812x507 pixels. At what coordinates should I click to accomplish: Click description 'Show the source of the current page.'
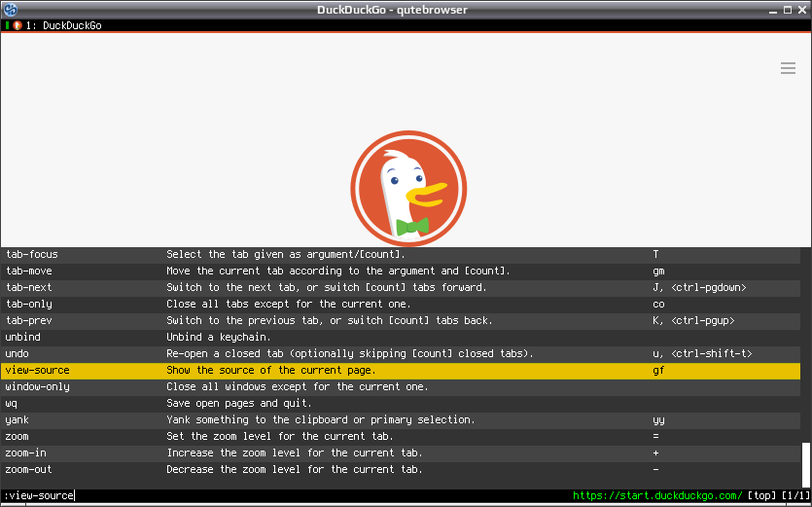(271, 370)
